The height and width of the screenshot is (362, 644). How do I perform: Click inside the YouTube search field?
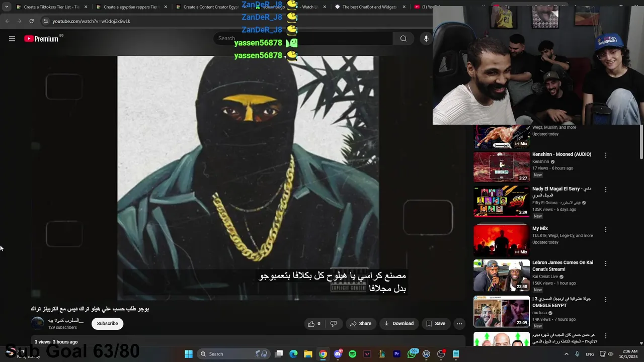tap(303, 39)
